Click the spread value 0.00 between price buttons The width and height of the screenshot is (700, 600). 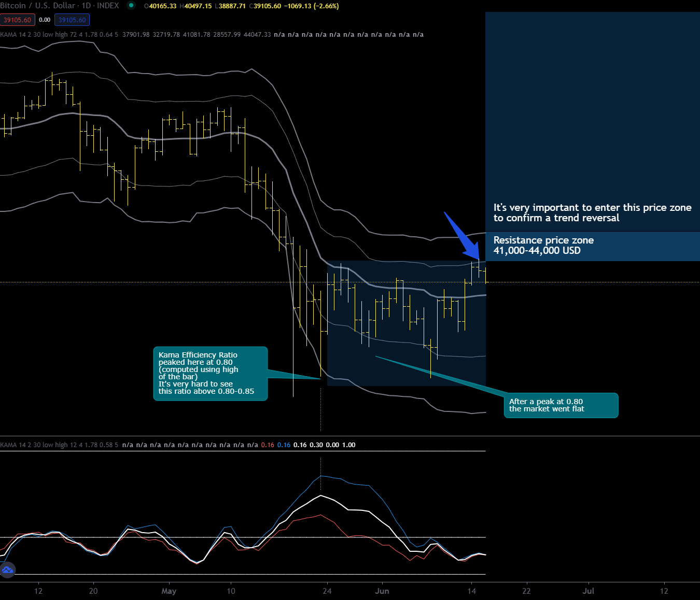45,20
